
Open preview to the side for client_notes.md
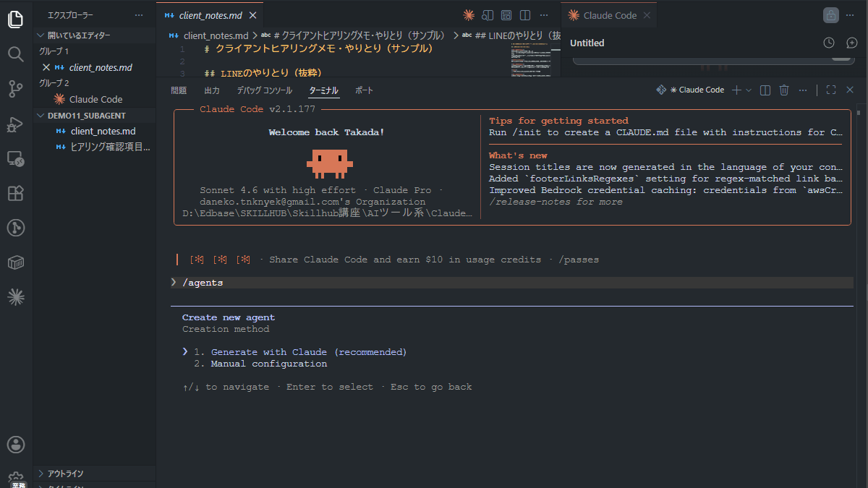point(488,15)
